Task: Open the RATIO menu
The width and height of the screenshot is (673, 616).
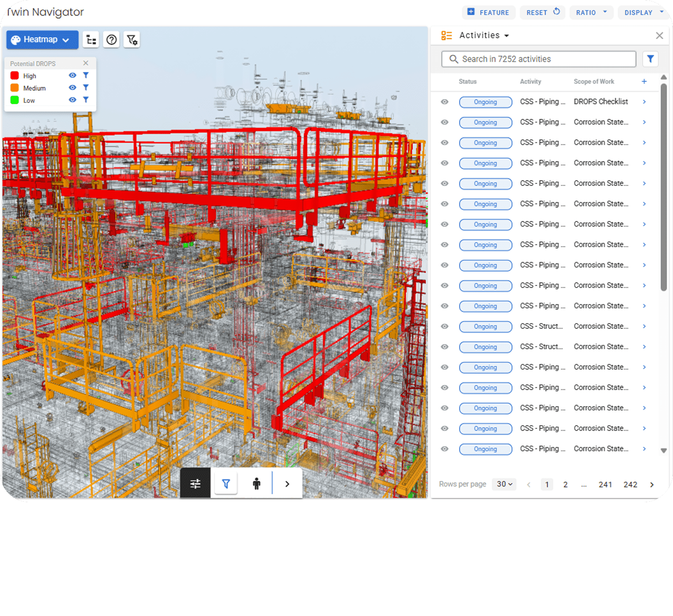Action: pos(591,12)
